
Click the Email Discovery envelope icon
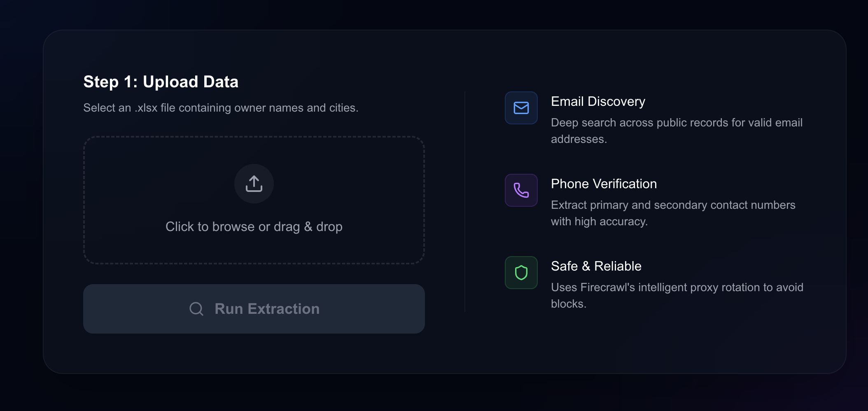[521, 108]
